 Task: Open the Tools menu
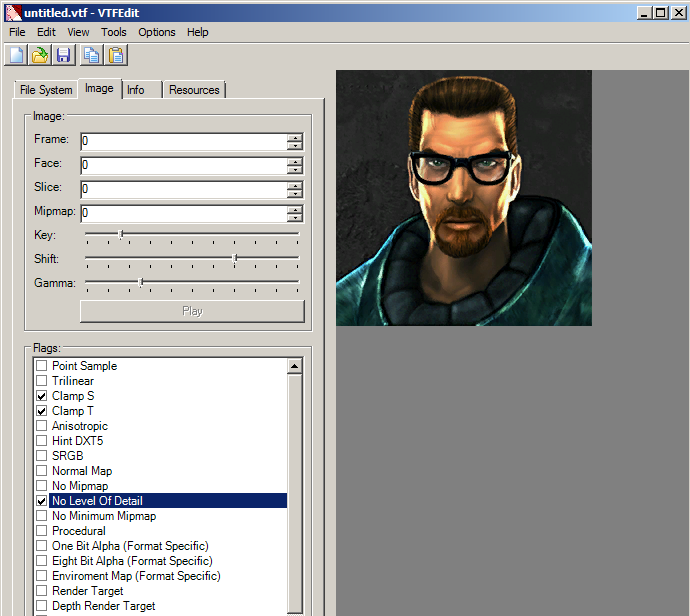click(x=114, y=32)
